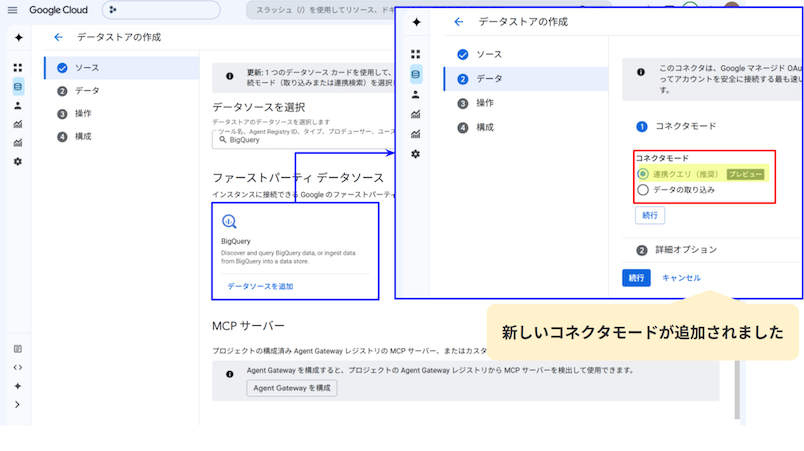Click the sparkle icon in the zoomed panel sidebar
Image resolution: width=804 pixels, height=451 pixels.
416,22
